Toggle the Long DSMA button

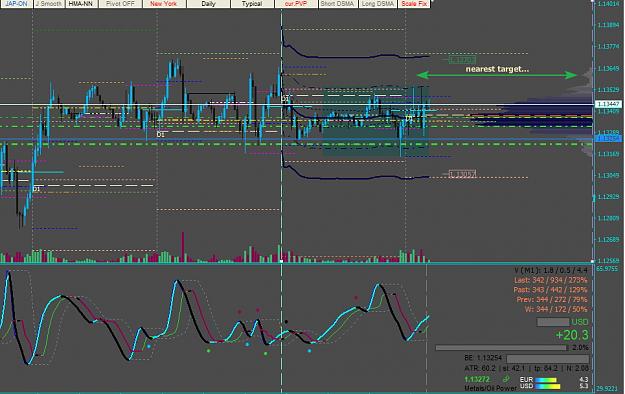click(x=377, y=4)
